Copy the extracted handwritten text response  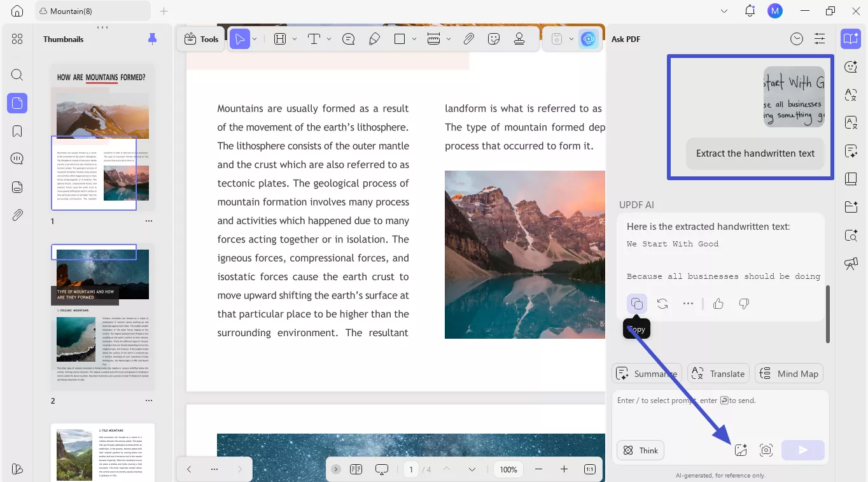[637, 304]
